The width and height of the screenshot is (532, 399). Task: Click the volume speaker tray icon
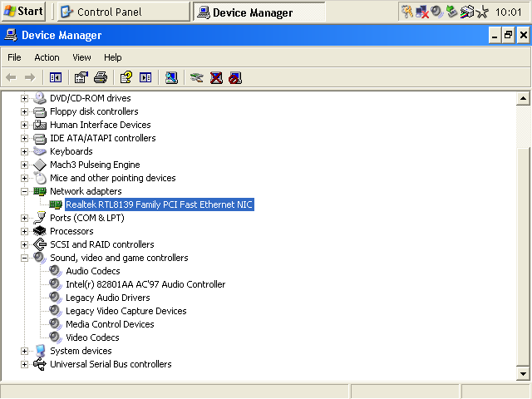(x=436, y=12)
